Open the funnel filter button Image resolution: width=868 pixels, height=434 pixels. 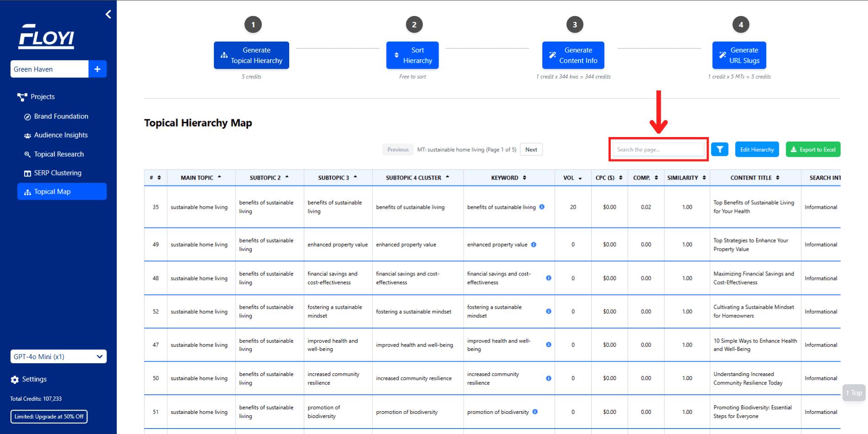(720, 149)
